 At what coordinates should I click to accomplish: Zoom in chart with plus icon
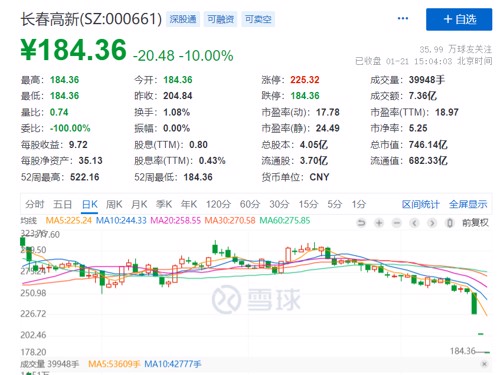379,223
